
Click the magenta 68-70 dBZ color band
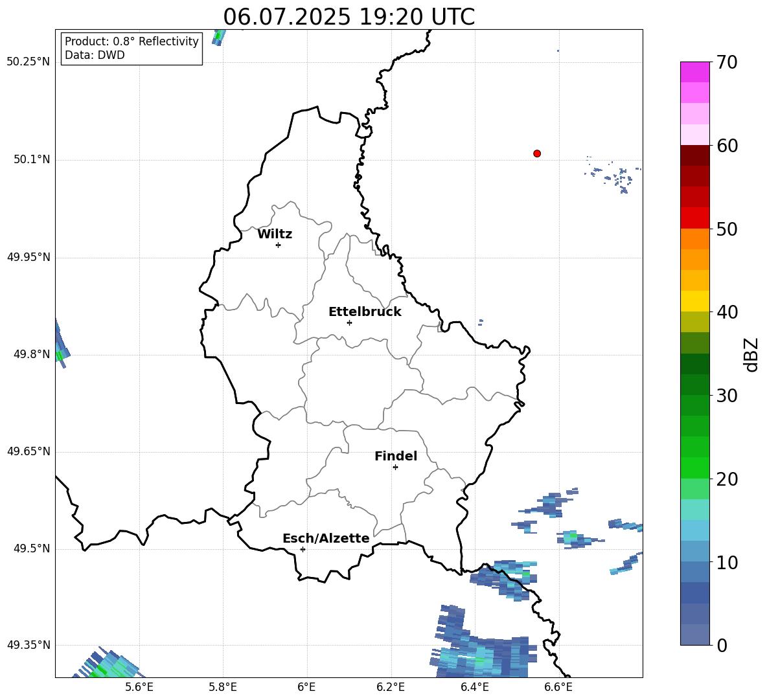coord(694,72)
